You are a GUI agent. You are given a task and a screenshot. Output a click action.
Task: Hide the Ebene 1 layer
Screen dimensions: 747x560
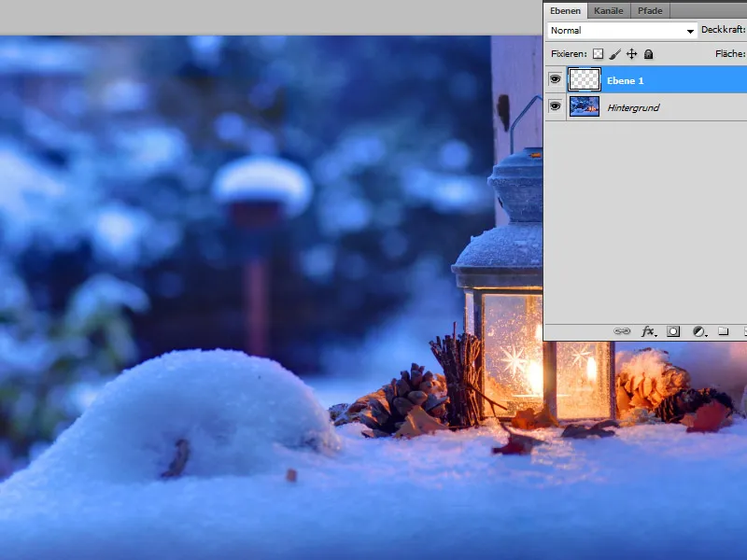tap(555, 79)
